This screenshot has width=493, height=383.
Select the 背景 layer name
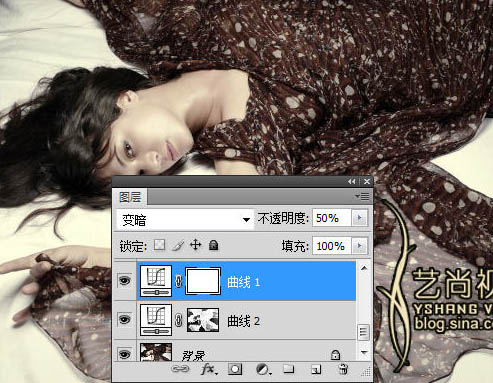click(193, 356)
